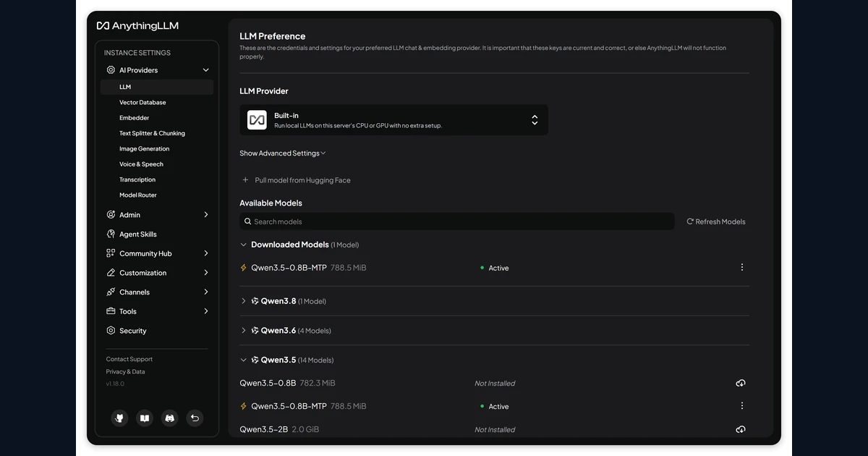
Task: Download the Qwen3.5-0.8B model
Action: pyautogui.click(x=741, y=383)
